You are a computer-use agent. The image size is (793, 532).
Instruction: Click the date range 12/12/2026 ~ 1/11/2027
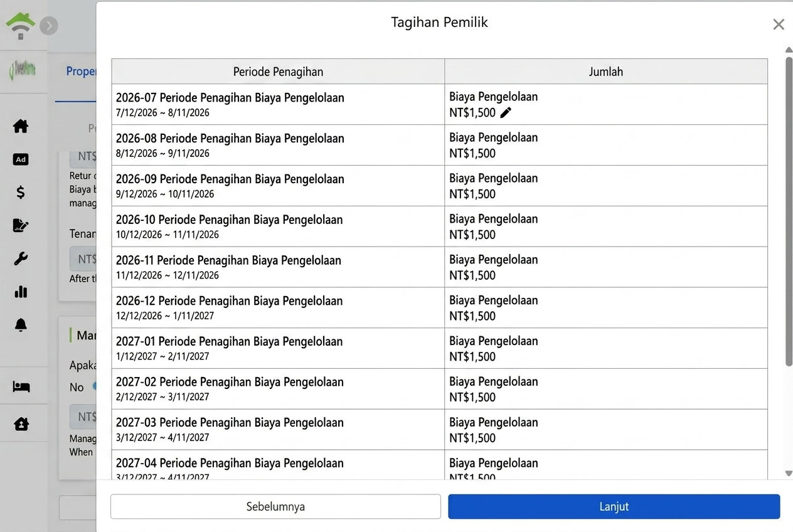165,316
